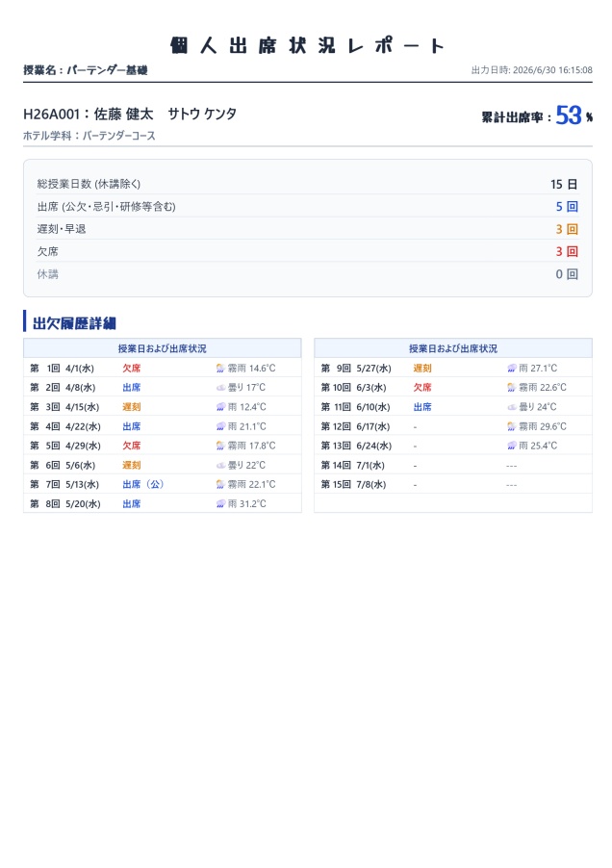This screenshot has width=612, height=868.
Task: Click the class name 授業名：バーテンダー基礎
Action: 86,70
